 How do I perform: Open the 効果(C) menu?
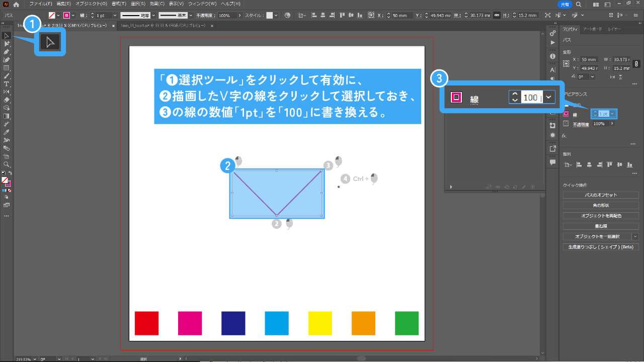157,4
